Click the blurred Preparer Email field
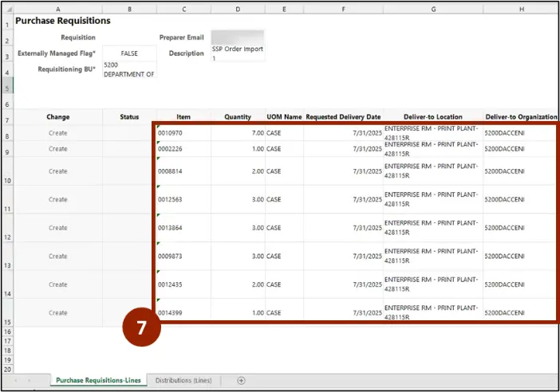The image size is (560, 392). [238, 37]
